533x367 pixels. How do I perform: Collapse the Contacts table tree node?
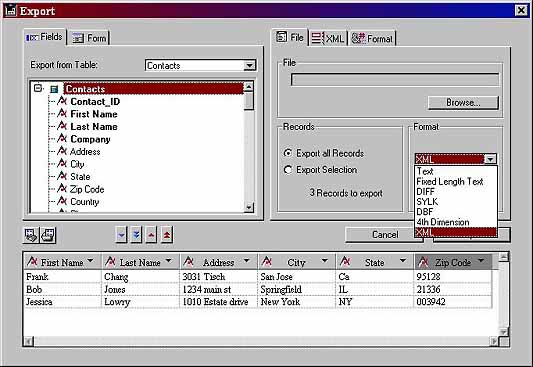(x=38, y=88)
